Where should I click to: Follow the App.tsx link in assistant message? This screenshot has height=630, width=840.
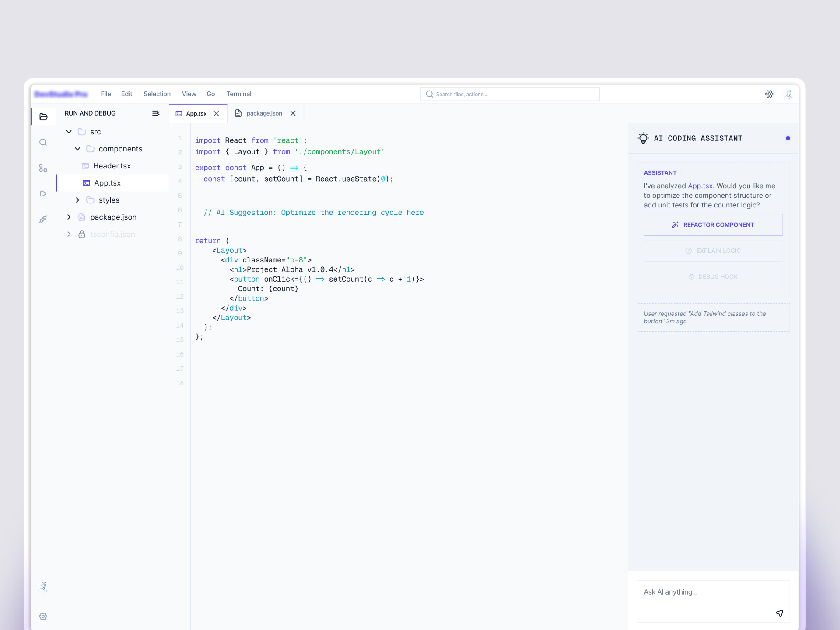coord(700,186)
